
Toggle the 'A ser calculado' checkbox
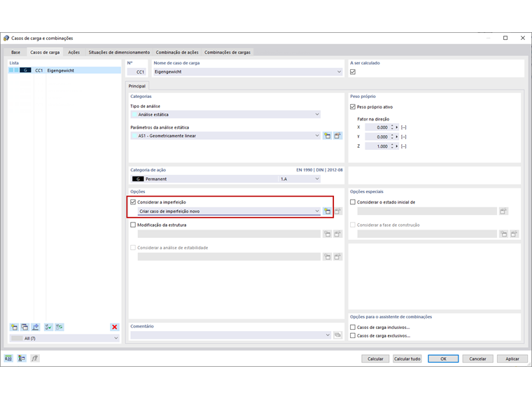click(353, 72)
